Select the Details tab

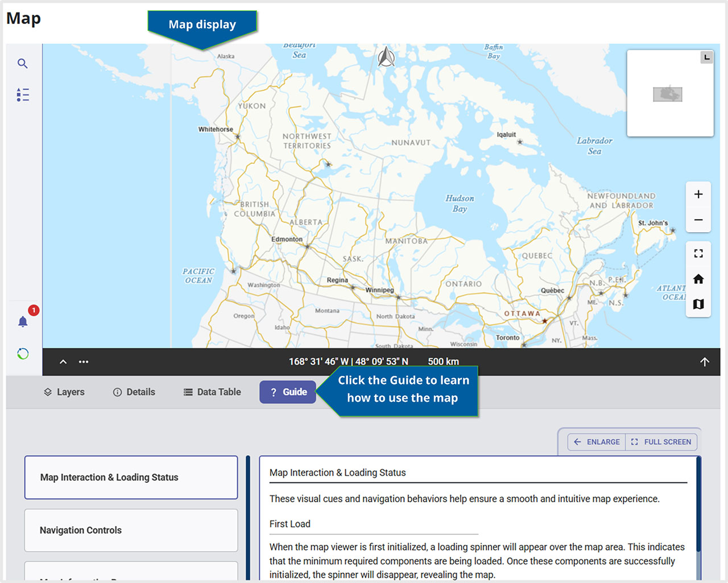134,392
